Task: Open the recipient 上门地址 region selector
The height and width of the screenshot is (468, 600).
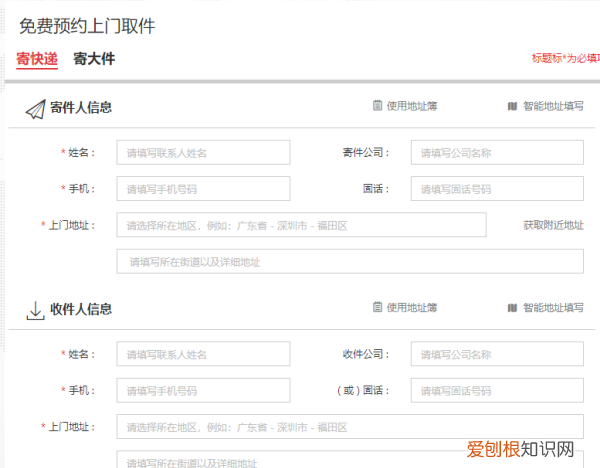Action: click(350, 426)
